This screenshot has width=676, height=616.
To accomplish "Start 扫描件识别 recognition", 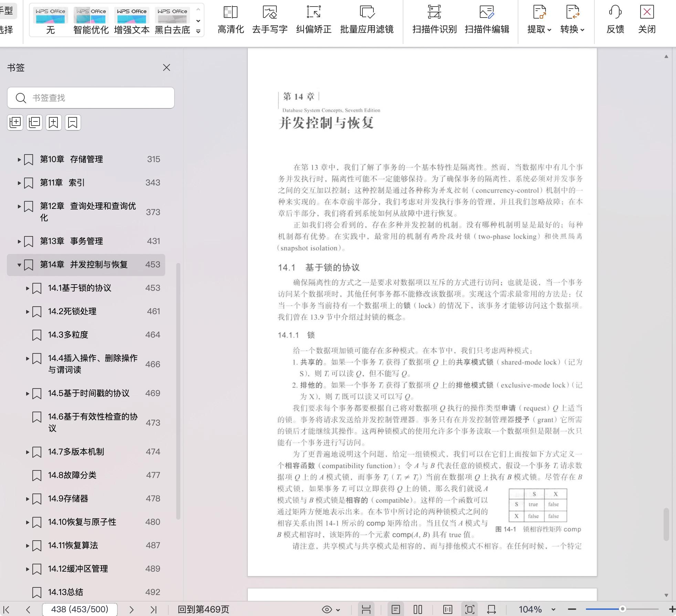I will coord(434,20).
